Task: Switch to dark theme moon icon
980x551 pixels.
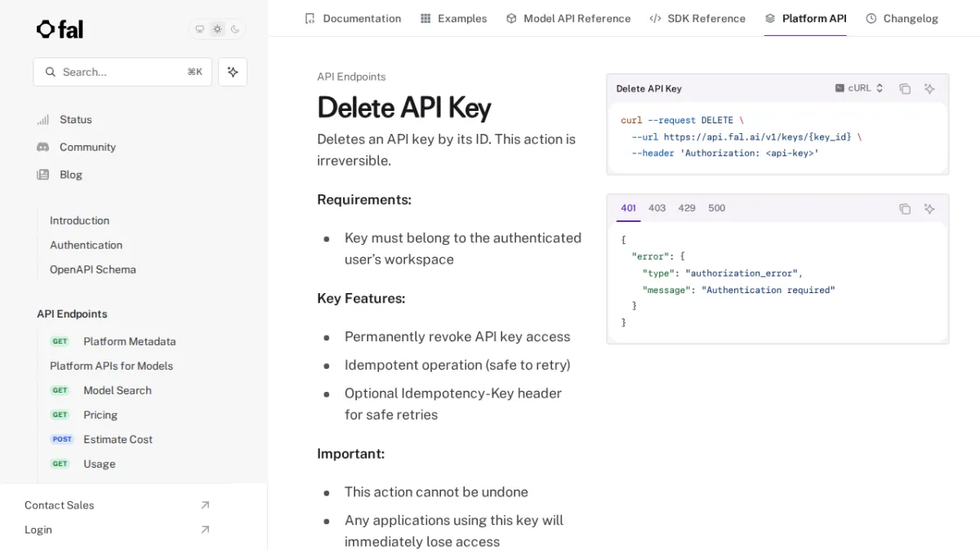Action: click(235, 29)
